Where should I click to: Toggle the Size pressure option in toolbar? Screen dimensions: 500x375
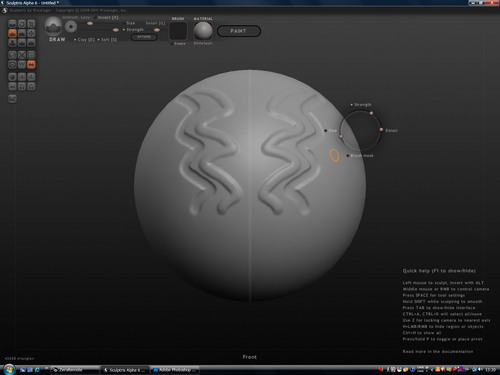pos(129,23)
